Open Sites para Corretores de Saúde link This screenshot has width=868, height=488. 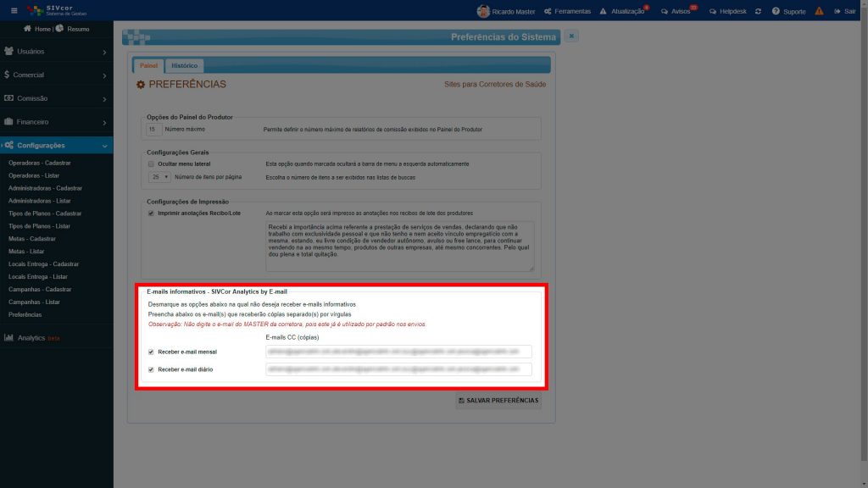tap(495, 84)
